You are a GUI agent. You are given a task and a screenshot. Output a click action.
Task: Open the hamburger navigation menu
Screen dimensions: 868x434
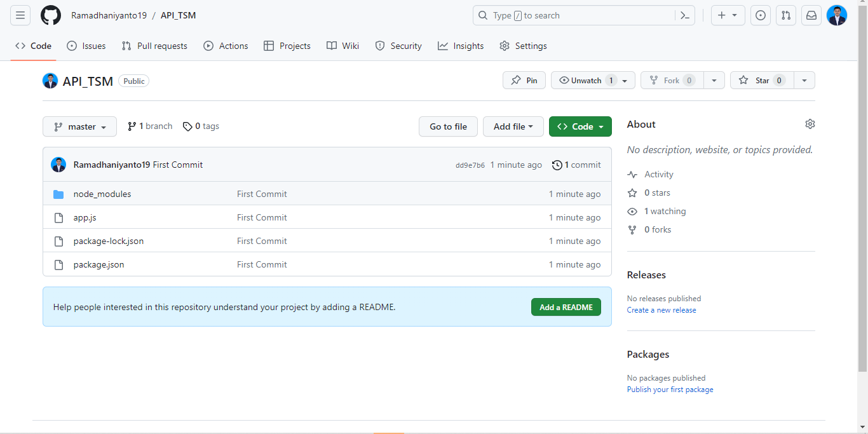[20, 15]
